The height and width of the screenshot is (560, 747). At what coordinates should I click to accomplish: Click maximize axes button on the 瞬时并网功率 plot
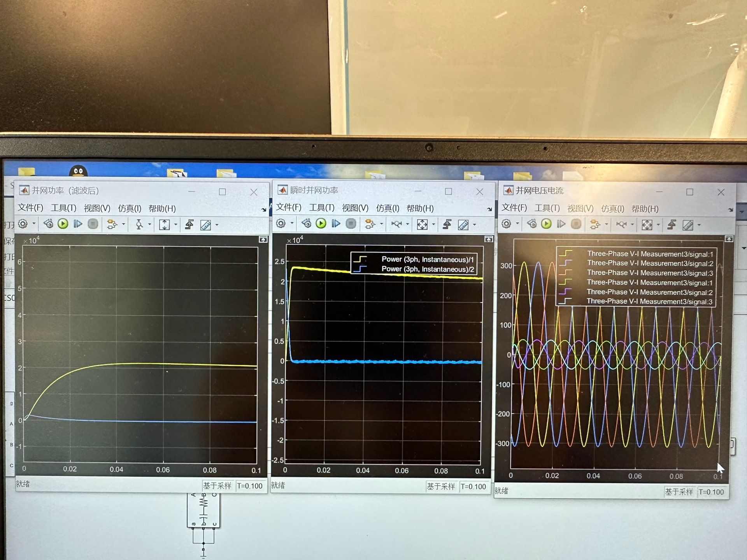click(489, 239)
